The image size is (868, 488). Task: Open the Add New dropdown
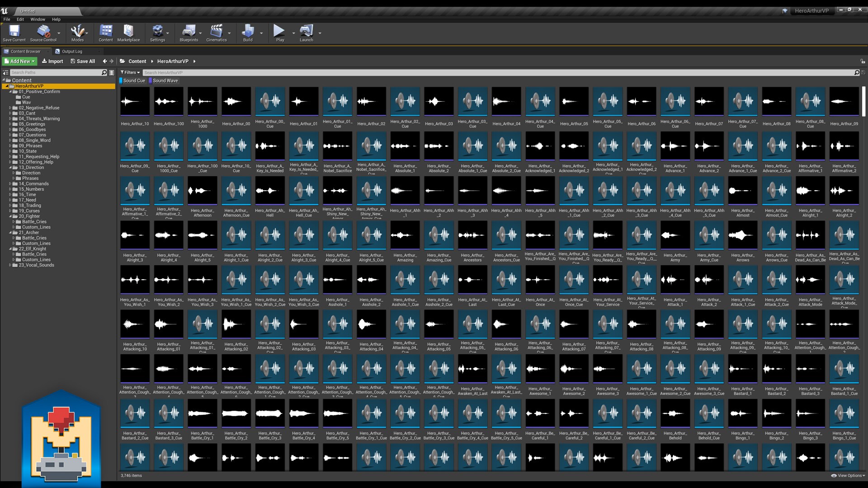point(19,61)
